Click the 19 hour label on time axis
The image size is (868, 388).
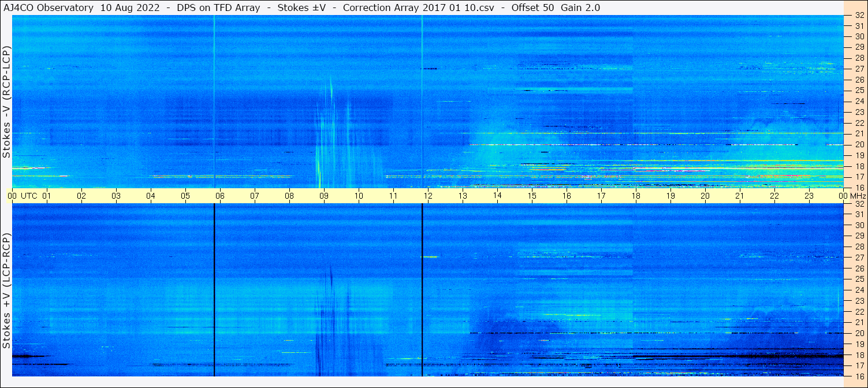pos(670,196)
